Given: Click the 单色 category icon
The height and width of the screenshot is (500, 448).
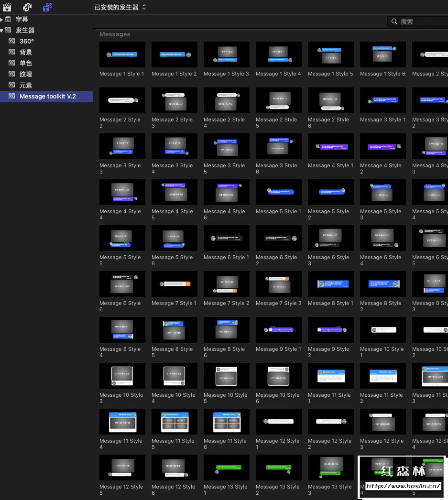Looking at the screenshot, I should pyautogui.click(x=12, y=63).
